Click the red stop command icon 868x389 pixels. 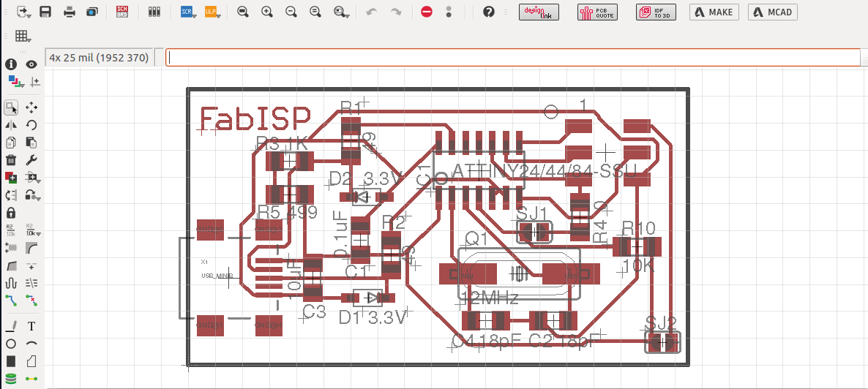click(426, 12)
